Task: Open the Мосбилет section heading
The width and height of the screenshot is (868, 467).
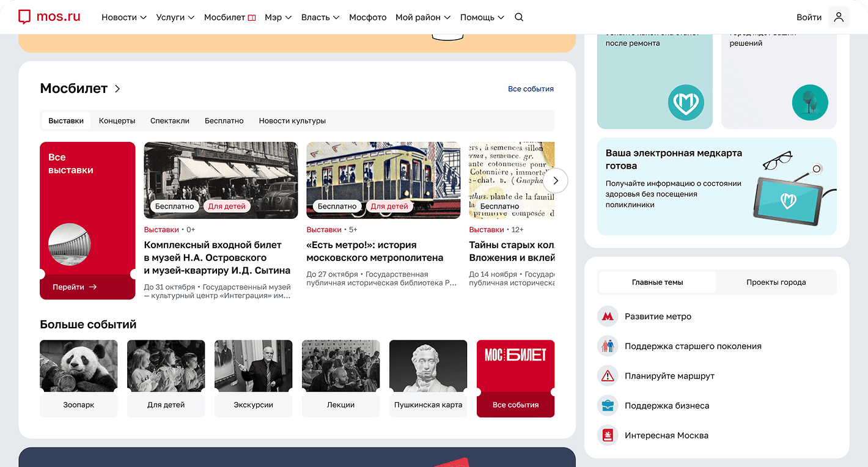Action: (74, 89)
